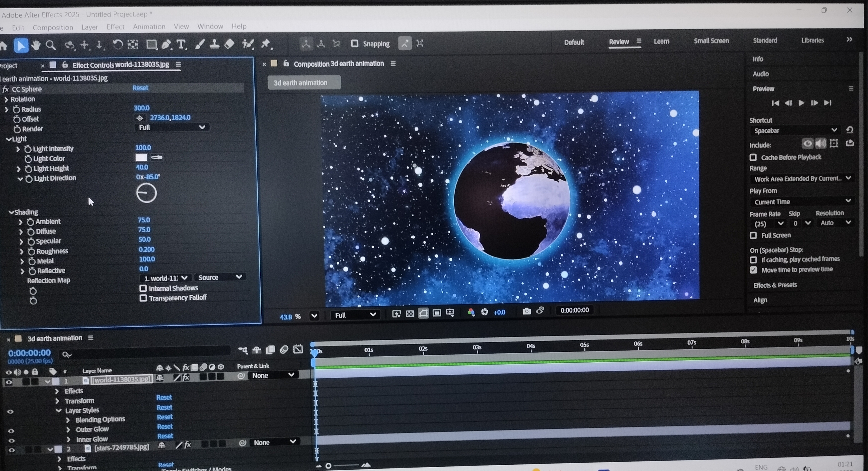Open the Play From Current Time dropdown
868x471 pixels.
click(x=802, y=201)
